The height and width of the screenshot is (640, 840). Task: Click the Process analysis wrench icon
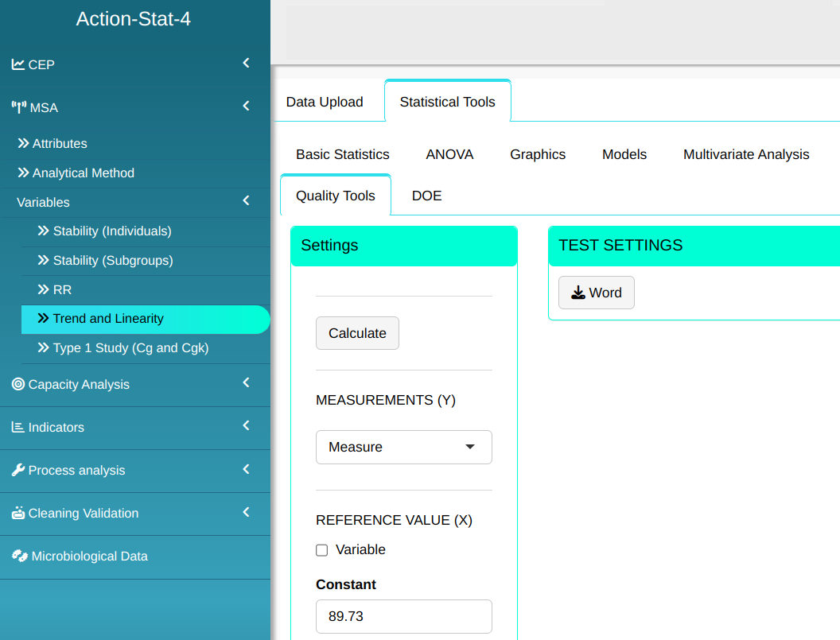coord(18,470)
